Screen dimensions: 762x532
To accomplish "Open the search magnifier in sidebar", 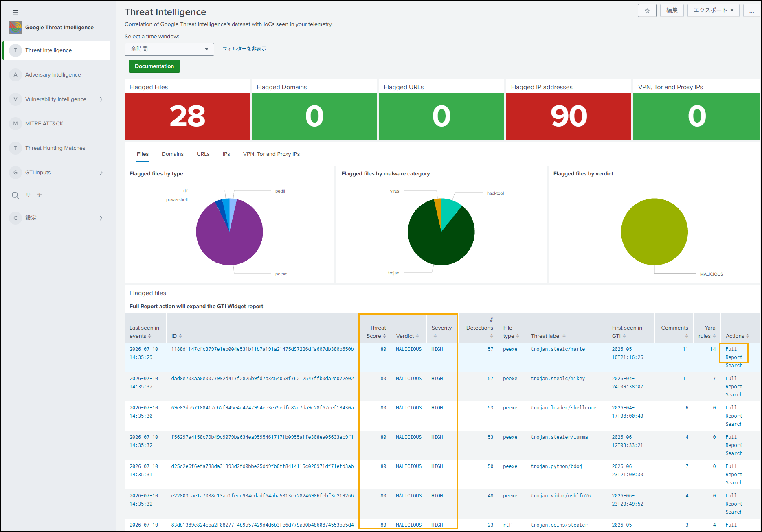I will (15, 195).
